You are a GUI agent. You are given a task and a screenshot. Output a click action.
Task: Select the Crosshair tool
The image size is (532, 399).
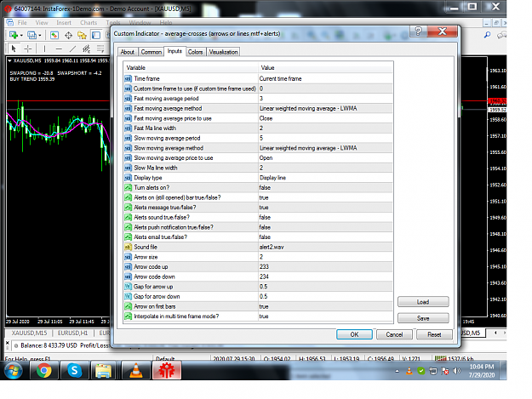tap(28, 48)
